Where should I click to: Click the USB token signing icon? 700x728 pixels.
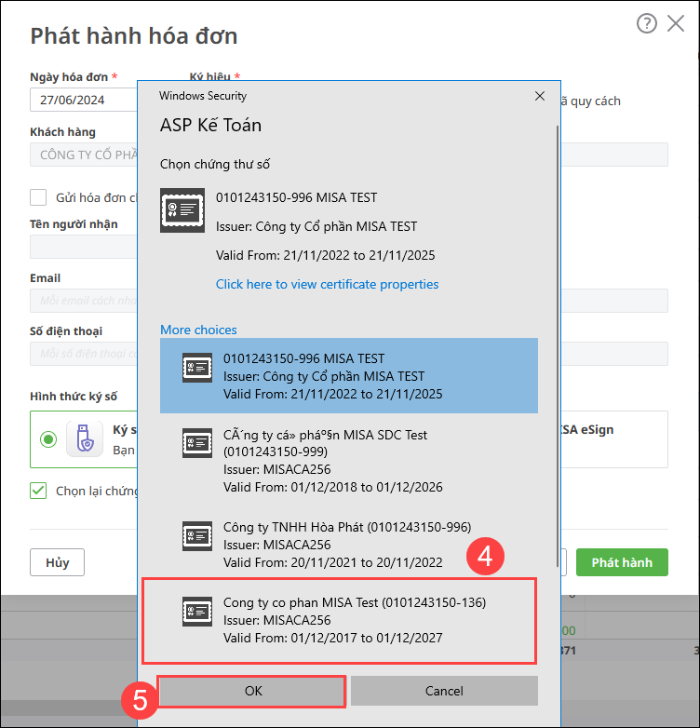(85, 438)
